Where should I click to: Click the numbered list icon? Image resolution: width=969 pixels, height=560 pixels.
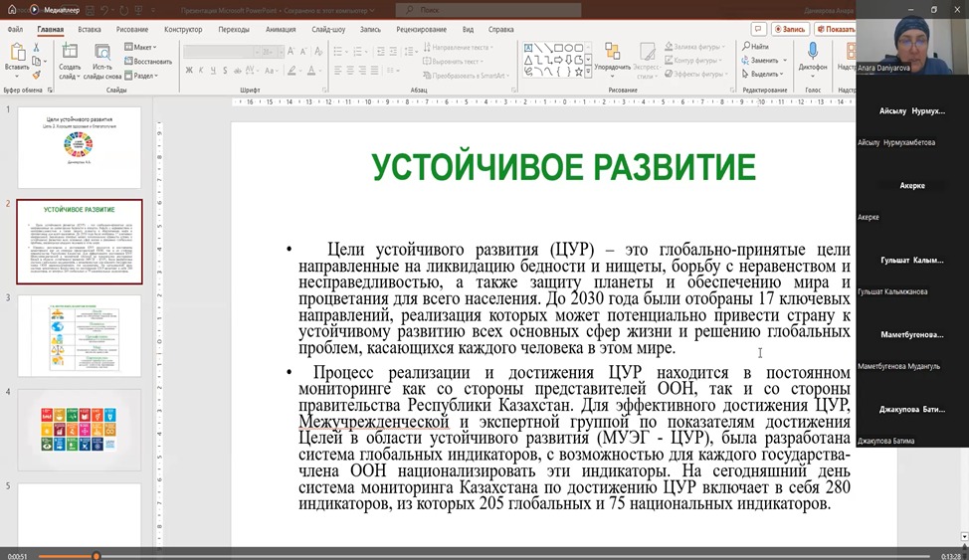(358, 52)
